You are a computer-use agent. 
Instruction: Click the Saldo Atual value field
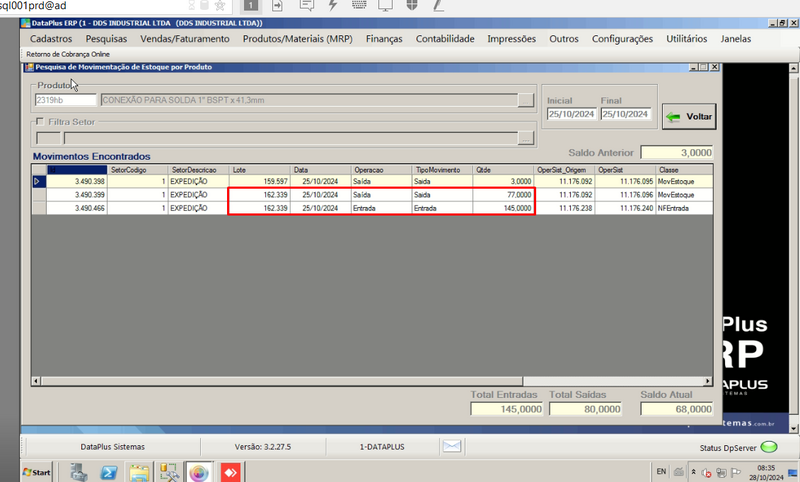[677, 409]
